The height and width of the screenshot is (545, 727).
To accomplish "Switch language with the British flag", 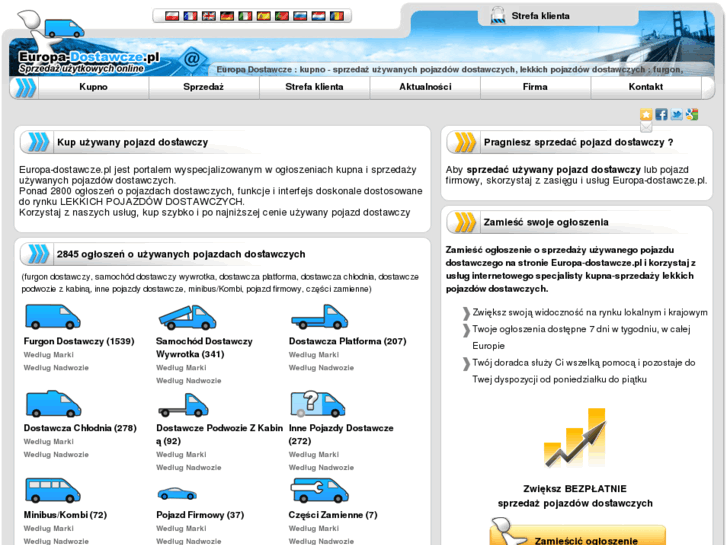I will pos(209,16).
